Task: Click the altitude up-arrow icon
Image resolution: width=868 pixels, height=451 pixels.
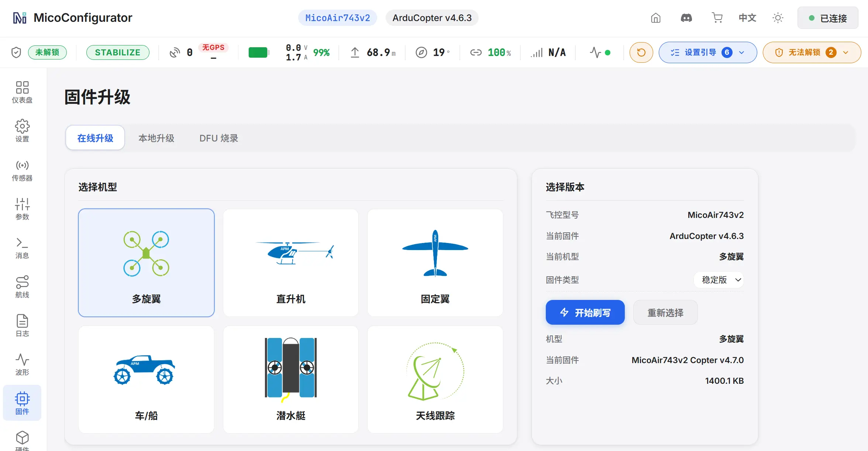Action: (x=355, y=52)
